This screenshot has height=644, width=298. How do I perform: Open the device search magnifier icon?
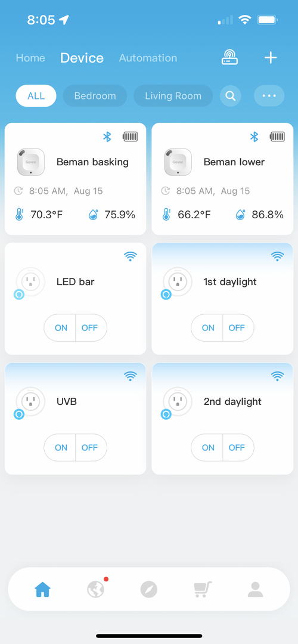point(231,96)
